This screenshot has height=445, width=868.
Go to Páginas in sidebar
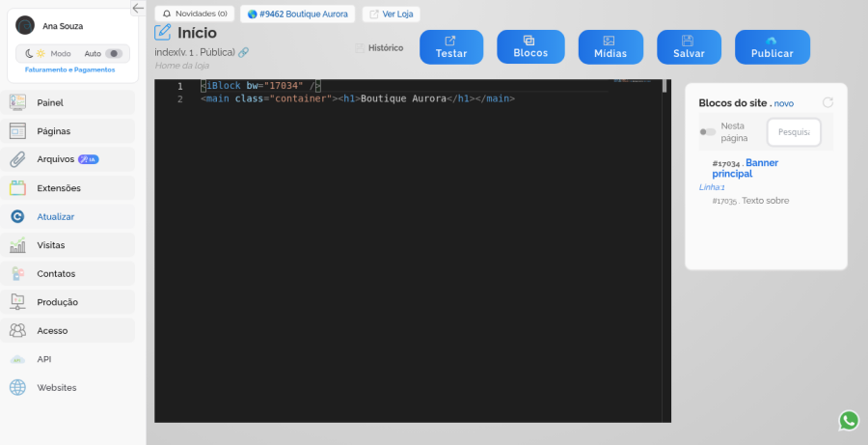pos(68,130)
